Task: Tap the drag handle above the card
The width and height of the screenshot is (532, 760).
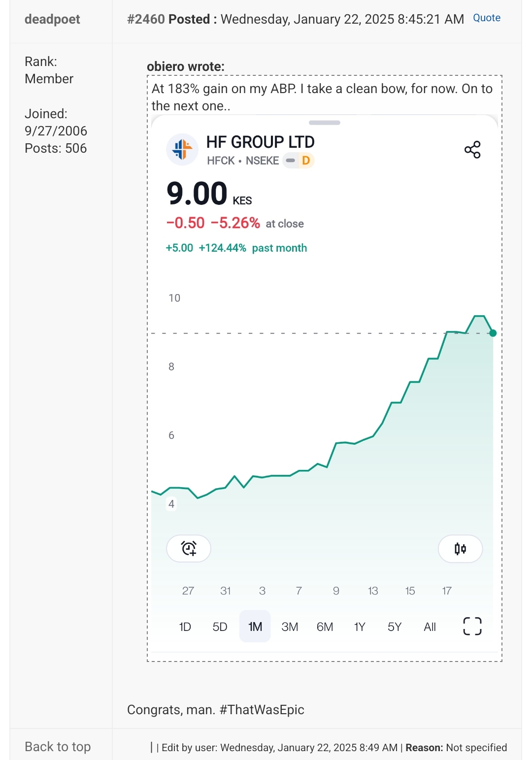Action: point(324,123)
